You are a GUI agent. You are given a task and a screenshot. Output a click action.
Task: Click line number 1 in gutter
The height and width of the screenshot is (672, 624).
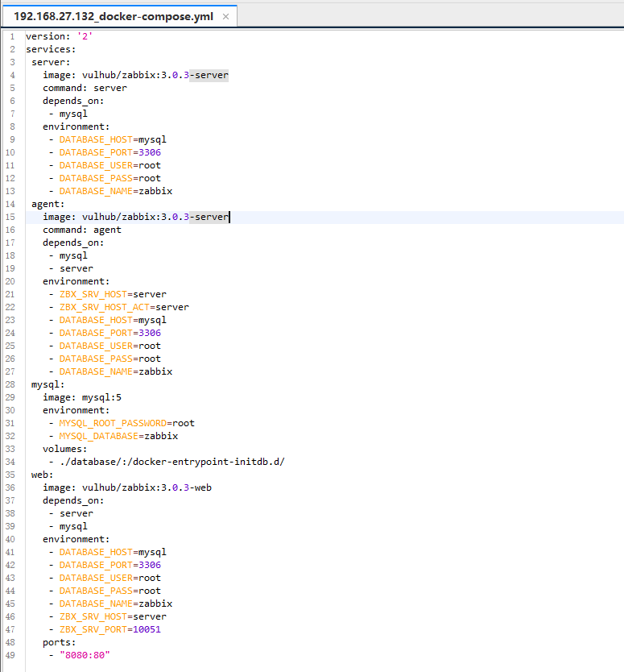click(x=12, y=36)
